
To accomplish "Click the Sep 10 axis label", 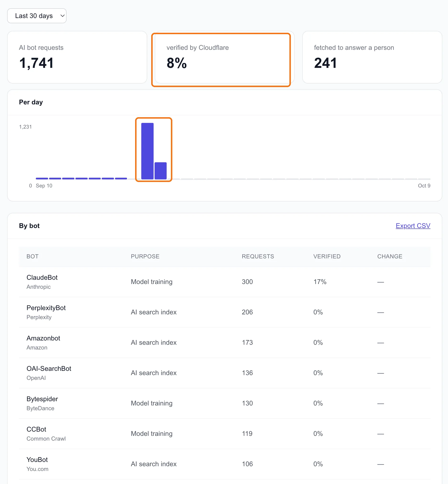I will click(x=44, y=186).
